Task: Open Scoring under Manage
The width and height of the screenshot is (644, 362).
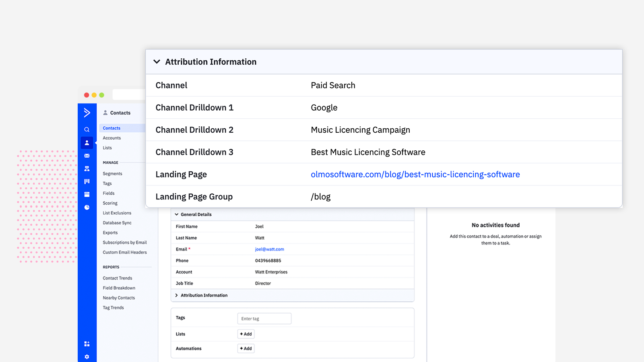Action: tap(110, 203)
